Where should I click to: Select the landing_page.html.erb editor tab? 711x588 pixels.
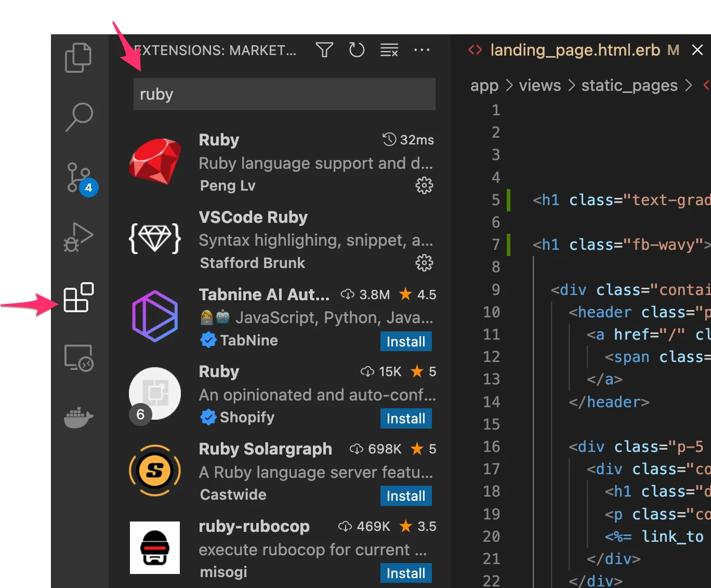[x=575, y=50]
